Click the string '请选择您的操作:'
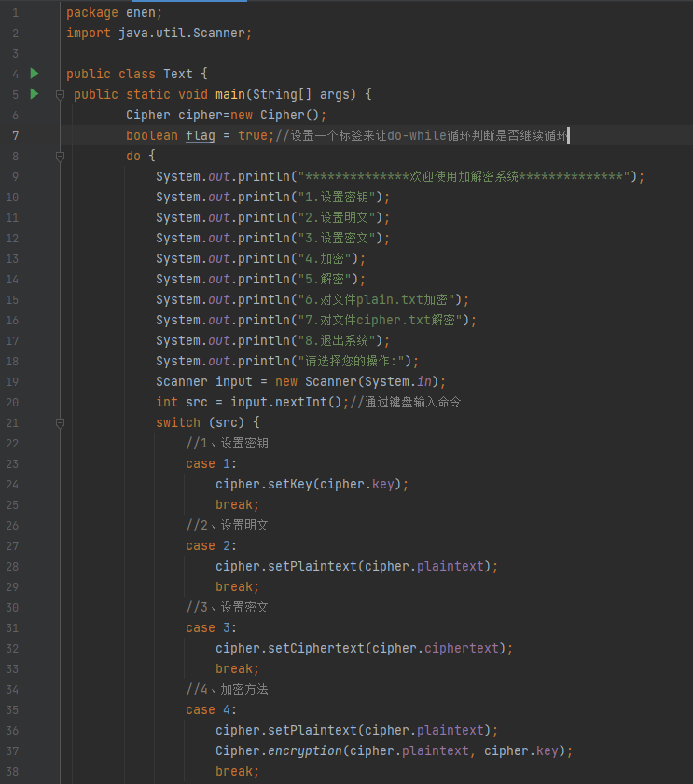693x784 pixels. 352,361
